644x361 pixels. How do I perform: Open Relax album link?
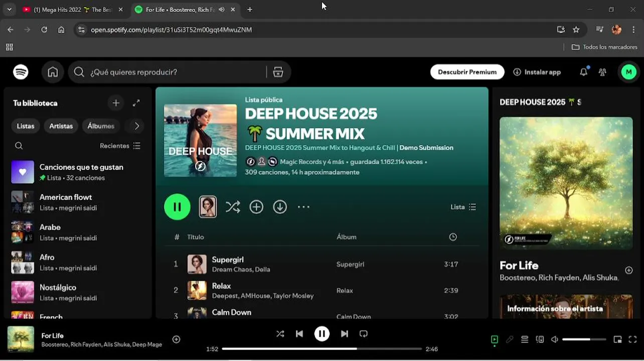coord(345,291)
